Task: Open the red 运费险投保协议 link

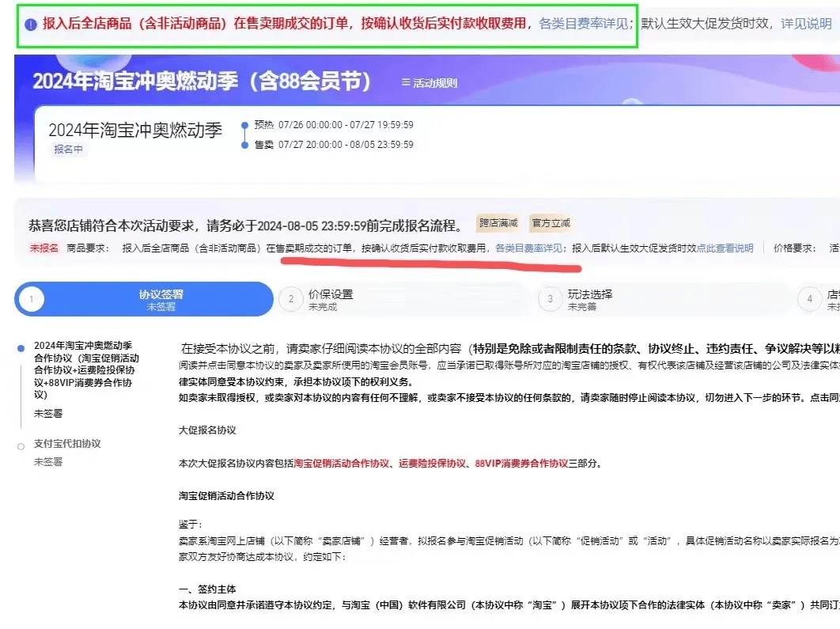Action: click(x=432, y=464)
